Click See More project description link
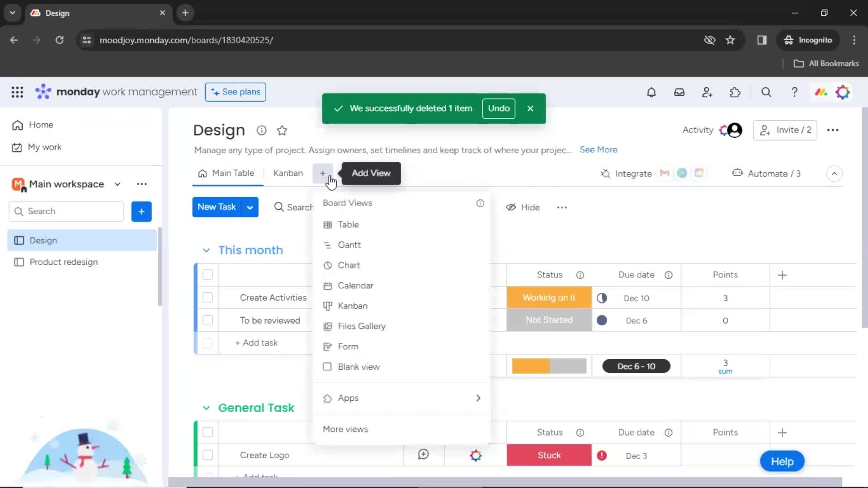 point(598,150)
